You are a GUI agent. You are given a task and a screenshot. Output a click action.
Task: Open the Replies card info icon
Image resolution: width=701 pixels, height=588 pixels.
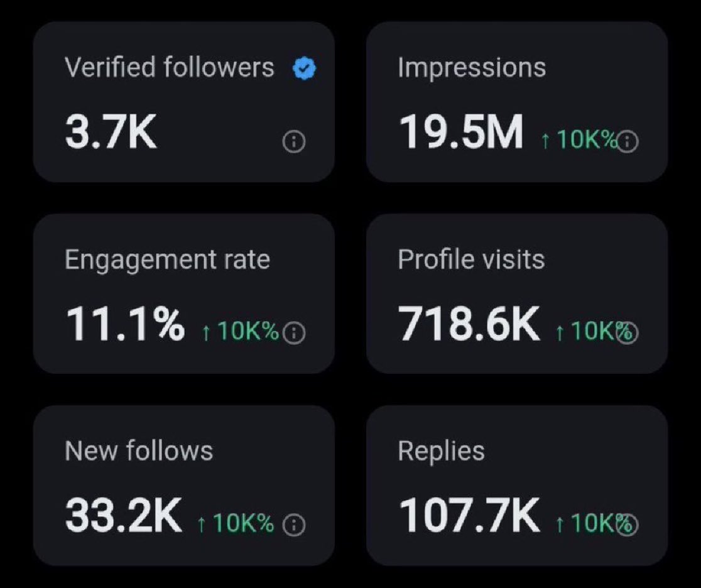pyautogui.click(x=628, y=525)
